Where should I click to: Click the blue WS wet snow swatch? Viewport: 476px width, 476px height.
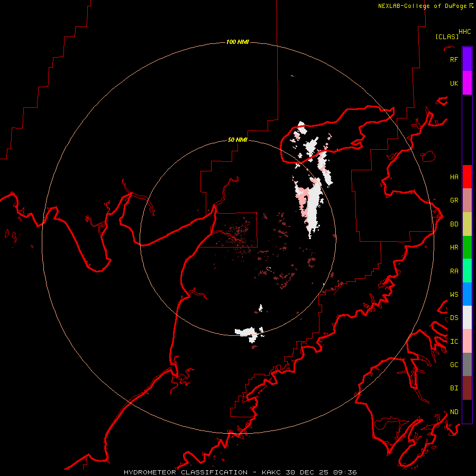click(x=467, y=294)
